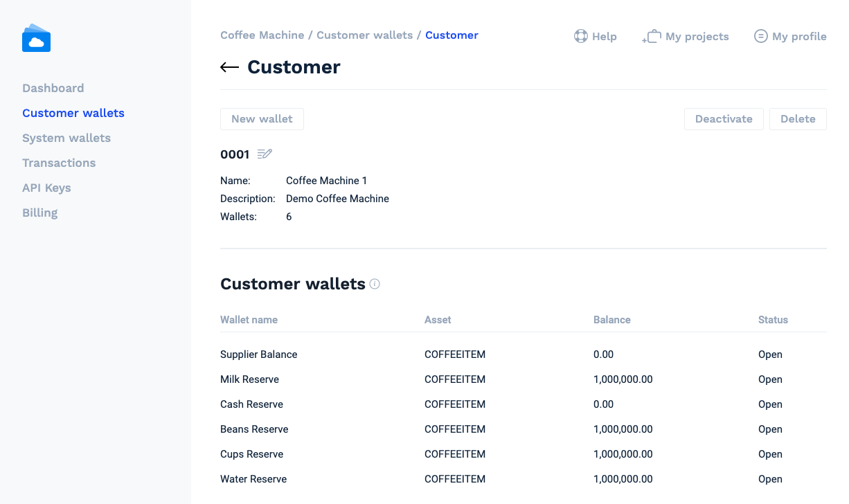Click the Coffee Machine breadcrumb link

coord(262,35)
